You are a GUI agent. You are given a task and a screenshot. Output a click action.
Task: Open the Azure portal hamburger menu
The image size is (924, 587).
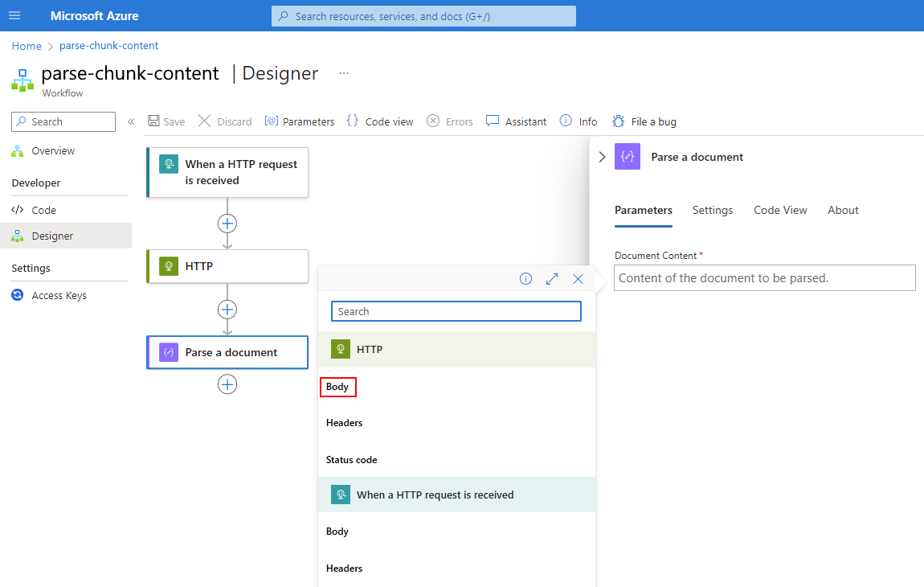14,16
